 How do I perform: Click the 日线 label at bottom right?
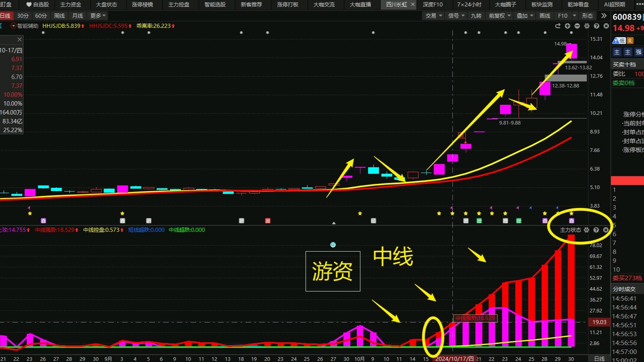pos(600,359)
